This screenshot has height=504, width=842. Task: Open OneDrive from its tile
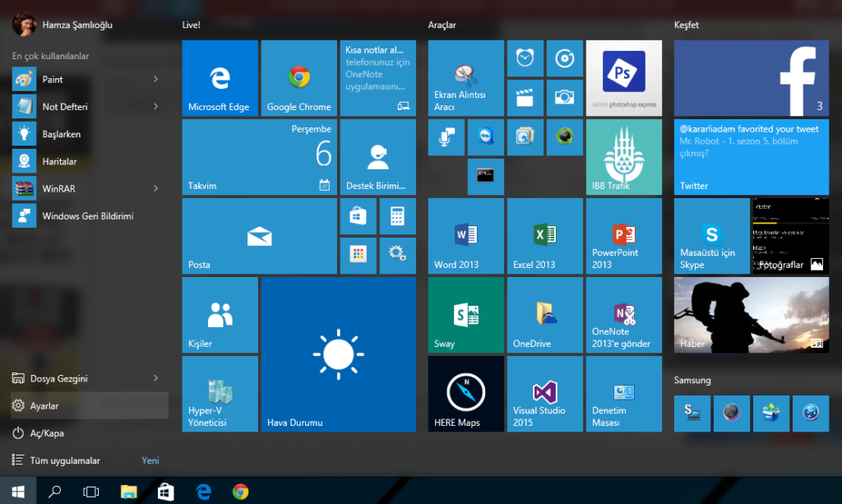(544, 315)
